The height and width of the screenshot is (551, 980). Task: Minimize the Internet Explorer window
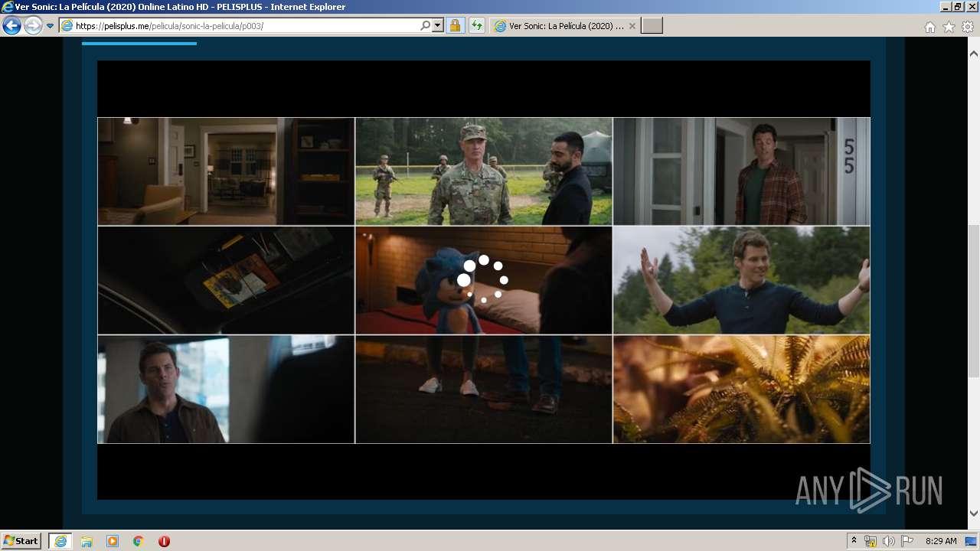[946, 7]
